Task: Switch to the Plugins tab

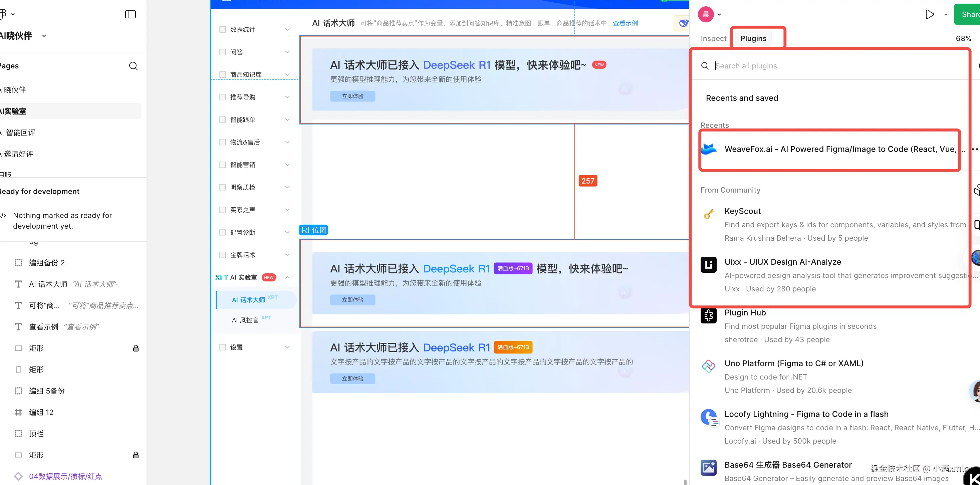Action: pos(753,38)
